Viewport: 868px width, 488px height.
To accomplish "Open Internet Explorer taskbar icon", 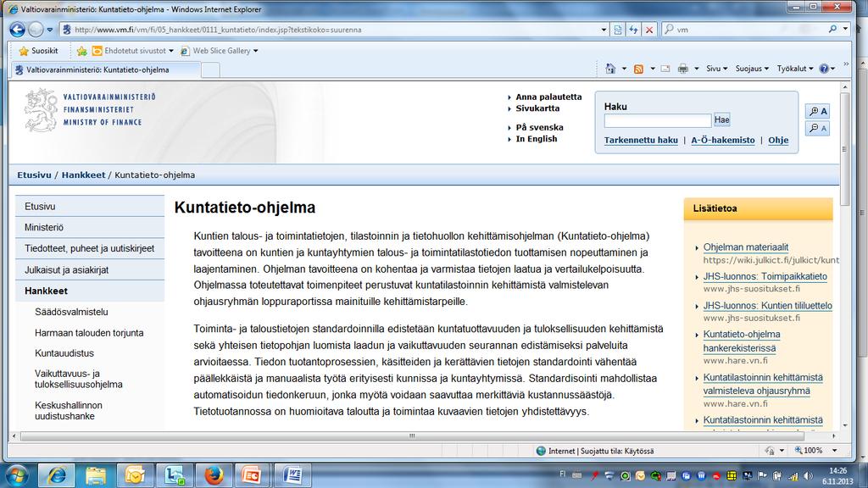I will tap(55, 475).
